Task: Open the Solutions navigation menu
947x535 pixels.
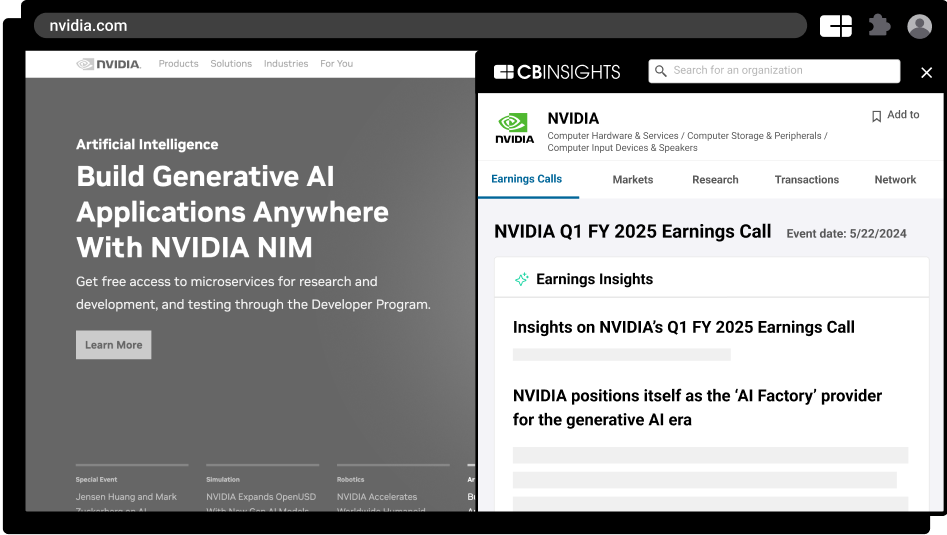Action: coord(231,64)
